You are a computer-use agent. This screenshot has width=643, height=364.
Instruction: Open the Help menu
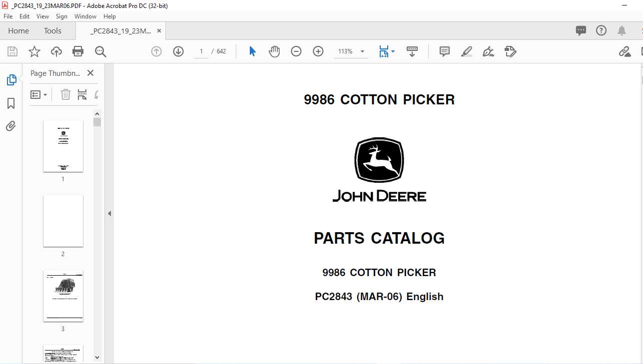[x=109, y=16]
